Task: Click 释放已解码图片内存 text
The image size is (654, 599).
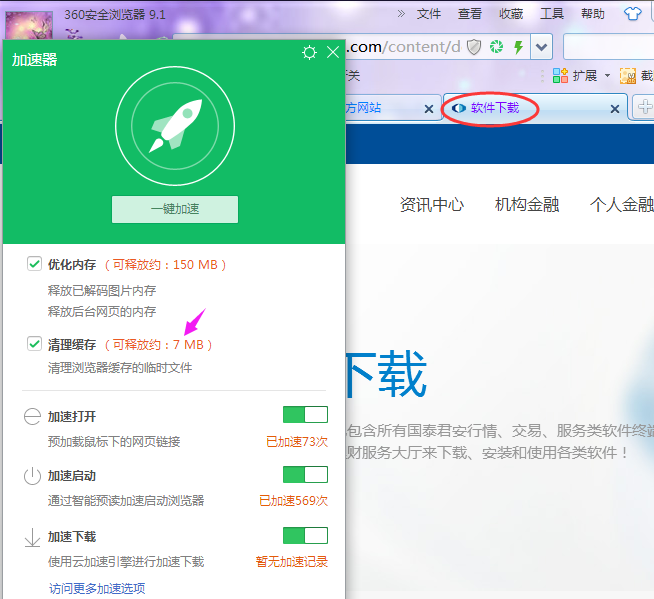Action: pyautogui.click(x=102, y=290)
